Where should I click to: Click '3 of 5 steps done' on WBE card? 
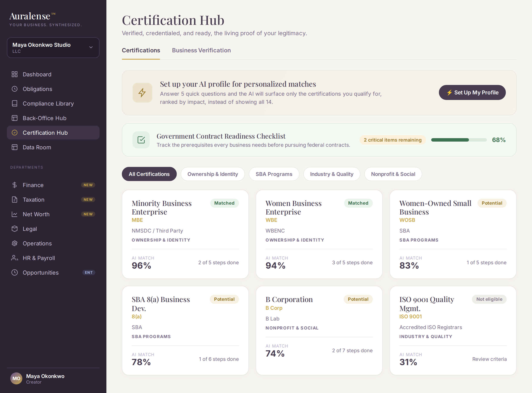pos(352,262)
